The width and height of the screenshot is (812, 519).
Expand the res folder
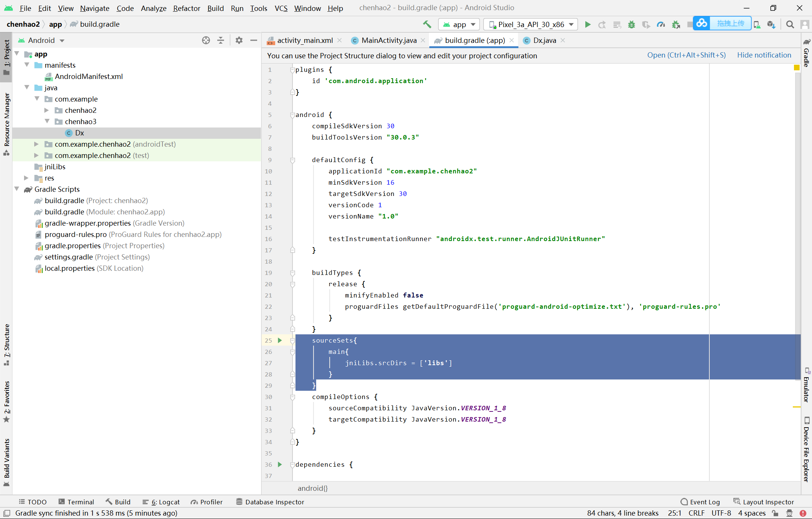point(26,178)
